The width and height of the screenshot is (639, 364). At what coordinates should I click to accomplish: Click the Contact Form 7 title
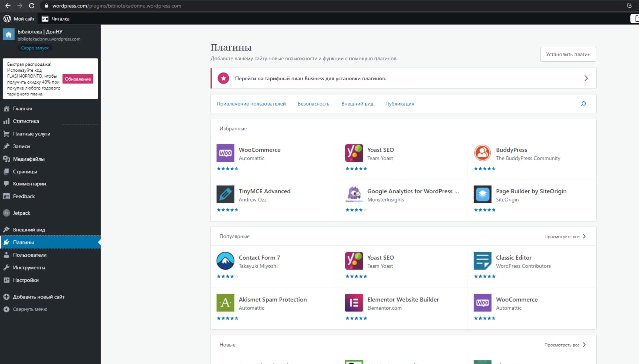coord(259,258)
